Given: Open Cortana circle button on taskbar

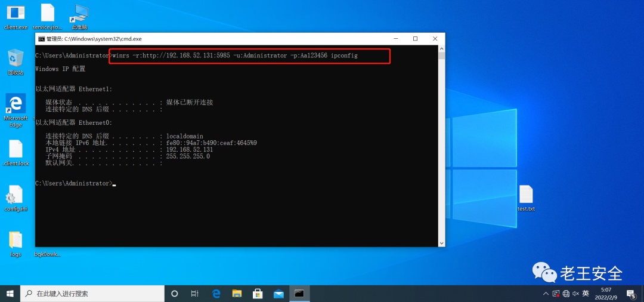Looking at the screenshot, I should click(x=174, y=294).
